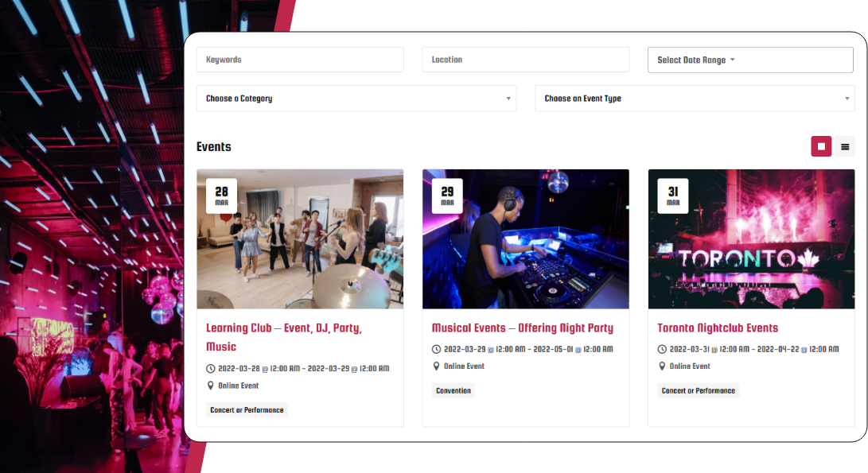Click the location pin on Musical Events card

(x=436, y=366)
